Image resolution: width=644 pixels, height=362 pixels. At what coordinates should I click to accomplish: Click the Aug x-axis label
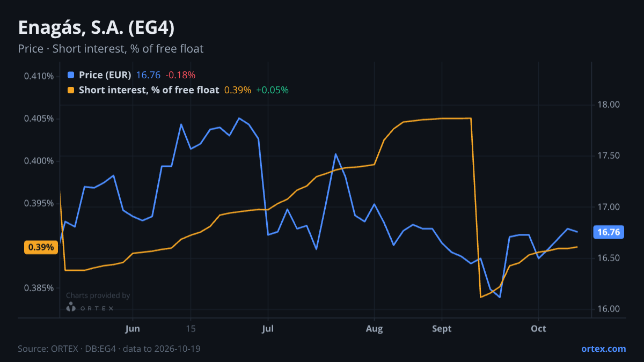tap(375, 329)
